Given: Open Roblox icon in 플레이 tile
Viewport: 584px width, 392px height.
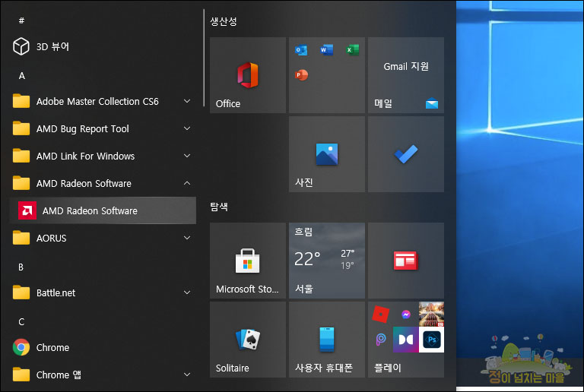Looking at the screenshot, I should (381, 315).
